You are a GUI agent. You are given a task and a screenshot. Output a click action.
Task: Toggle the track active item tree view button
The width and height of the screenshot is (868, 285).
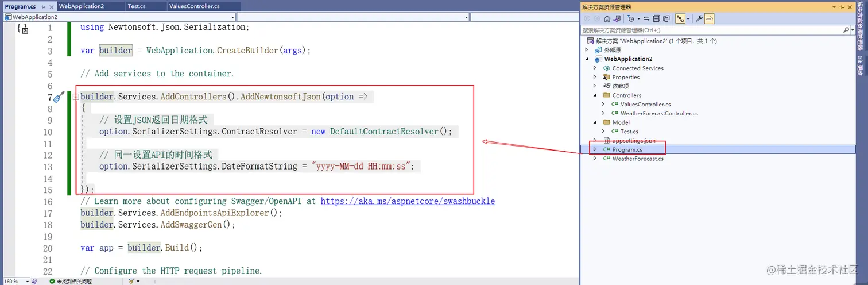click(680, 18)
